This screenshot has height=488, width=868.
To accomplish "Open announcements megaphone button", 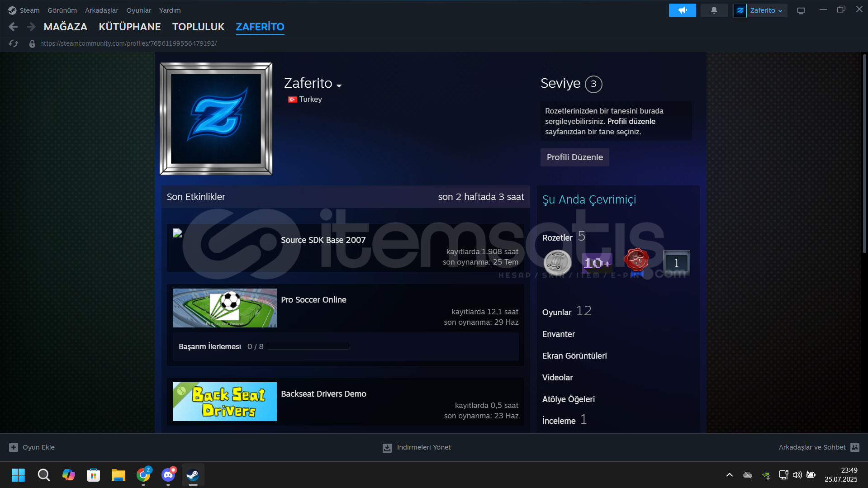I will tap(682, 10).
